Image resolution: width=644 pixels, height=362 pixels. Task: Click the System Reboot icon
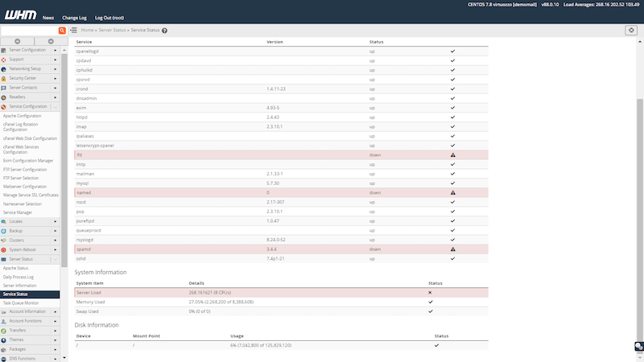pos(4,250)
